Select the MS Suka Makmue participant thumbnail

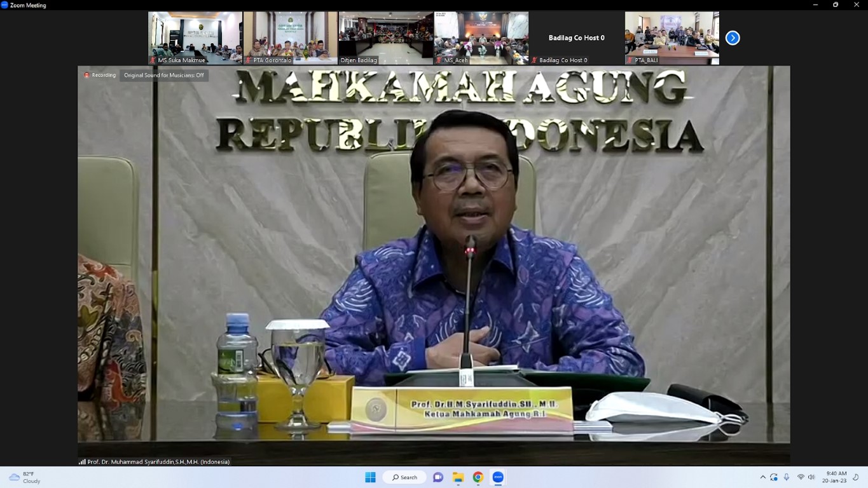[195, 38]
